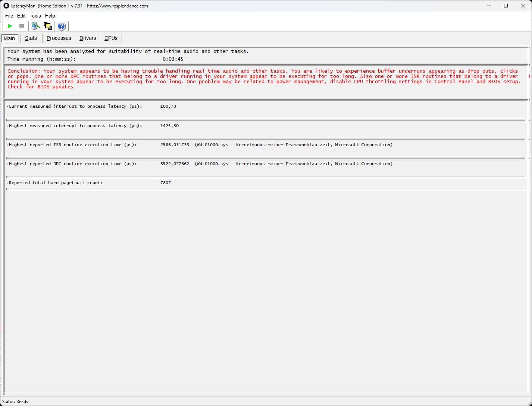
Task: Switch to the Main tab
Action: point(9,38)
